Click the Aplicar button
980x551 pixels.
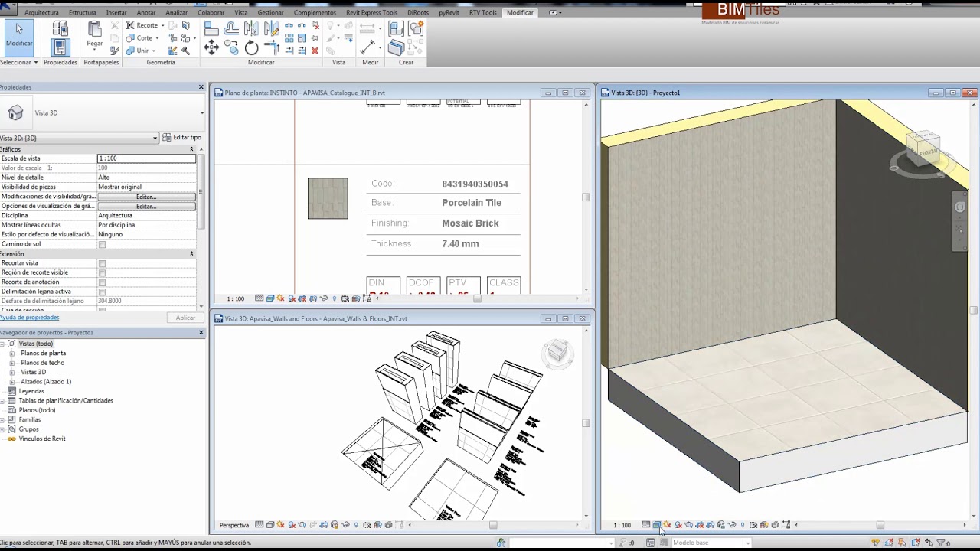[x=185, y=318]
